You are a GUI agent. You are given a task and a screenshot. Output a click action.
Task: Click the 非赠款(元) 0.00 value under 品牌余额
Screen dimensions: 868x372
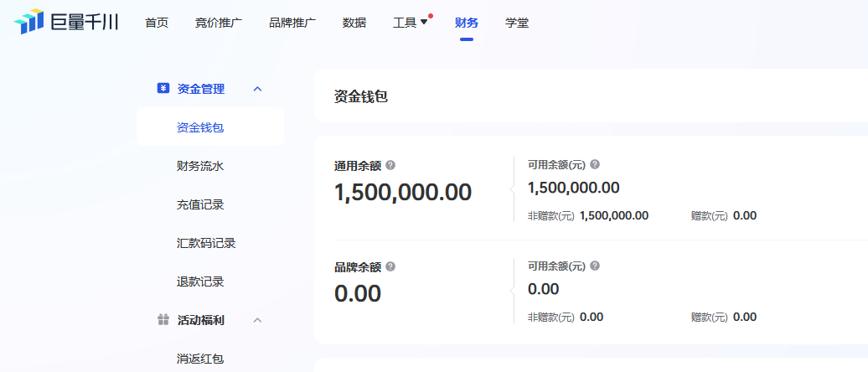point(592,318)
